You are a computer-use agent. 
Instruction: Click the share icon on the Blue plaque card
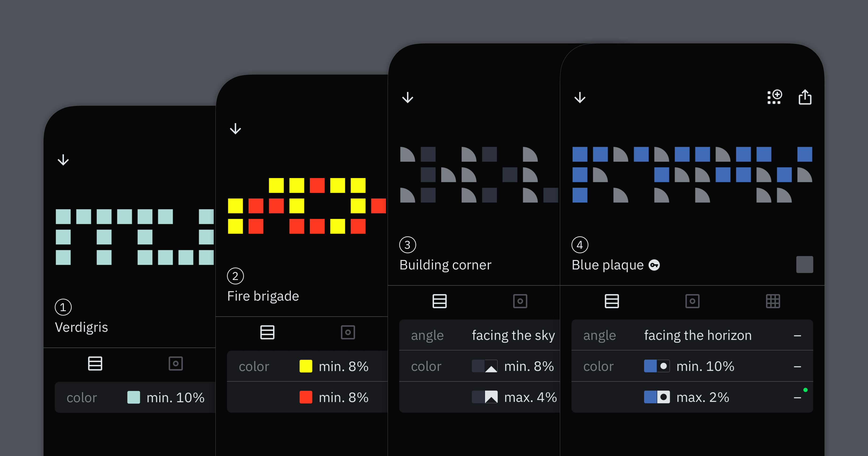tap(805, 97)
